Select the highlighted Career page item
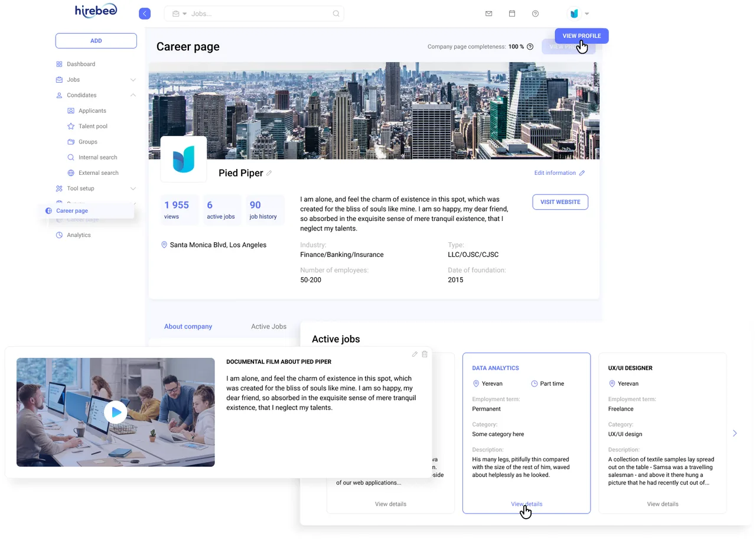756x540 pixels. 87,211
